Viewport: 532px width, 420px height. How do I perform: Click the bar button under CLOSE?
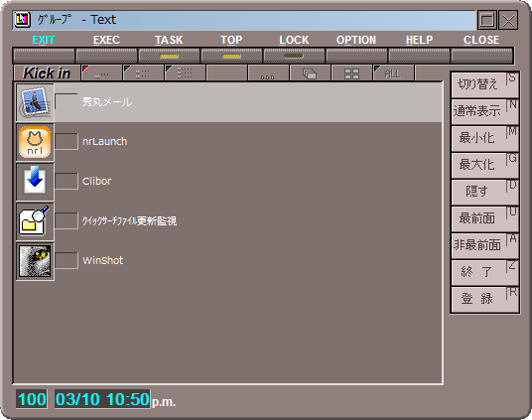point(481,56)
